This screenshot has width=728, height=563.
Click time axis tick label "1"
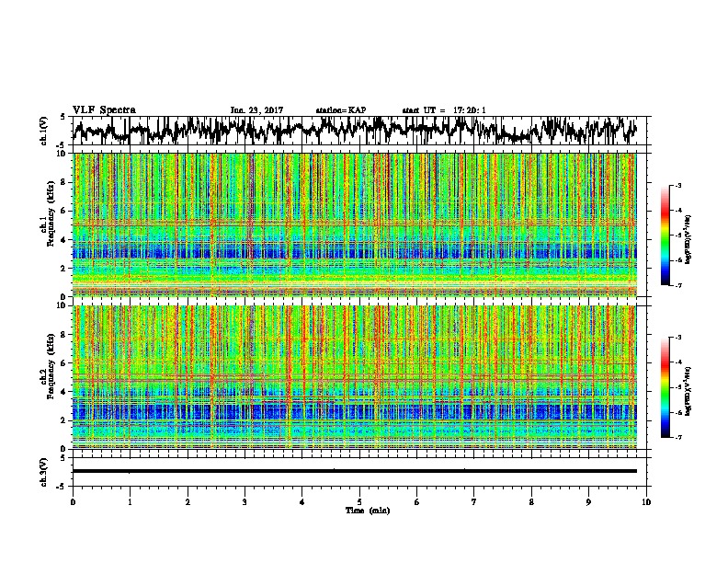[130, 502]
